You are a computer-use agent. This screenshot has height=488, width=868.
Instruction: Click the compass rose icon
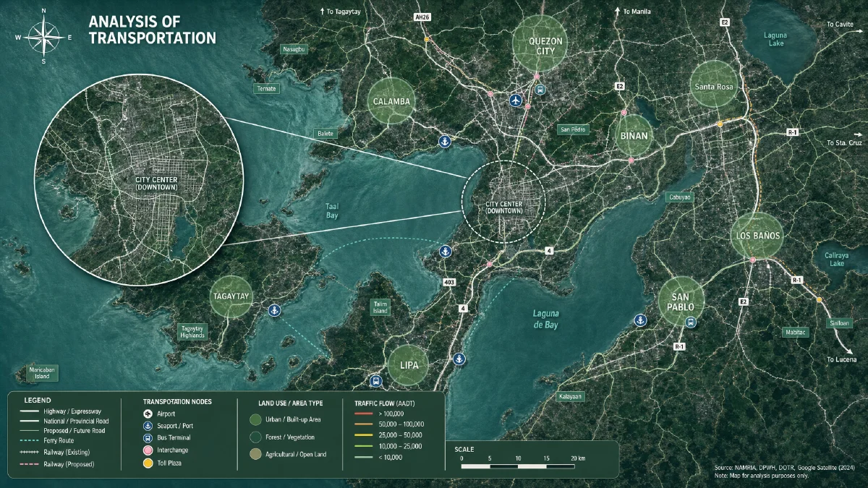tap(43, 37)
